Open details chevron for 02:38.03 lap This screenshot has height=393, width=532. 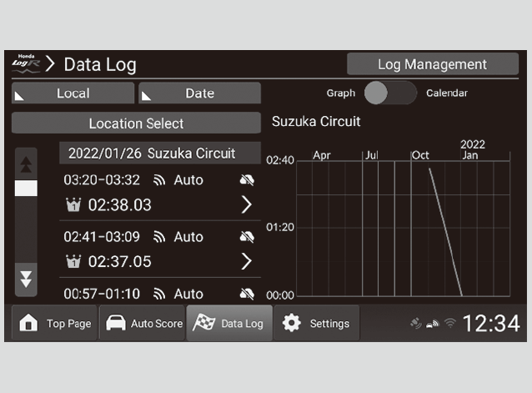(246, 205)
